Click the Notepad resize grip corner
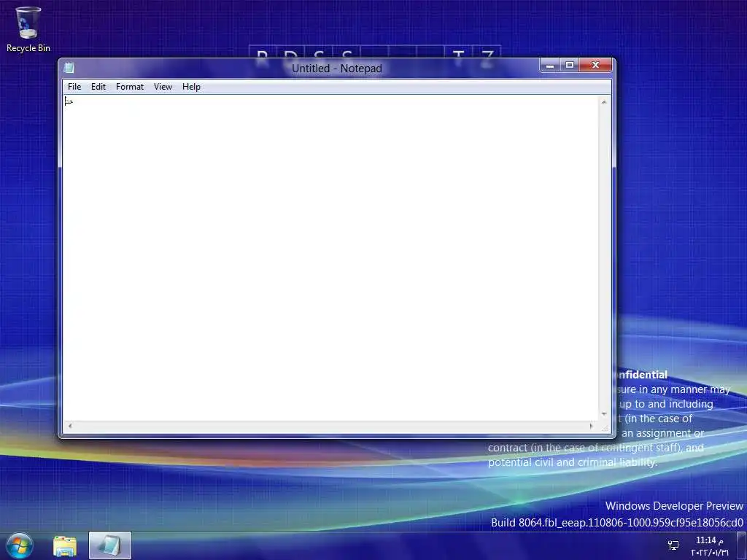747x560 pixels. click(x=605, y=427)
